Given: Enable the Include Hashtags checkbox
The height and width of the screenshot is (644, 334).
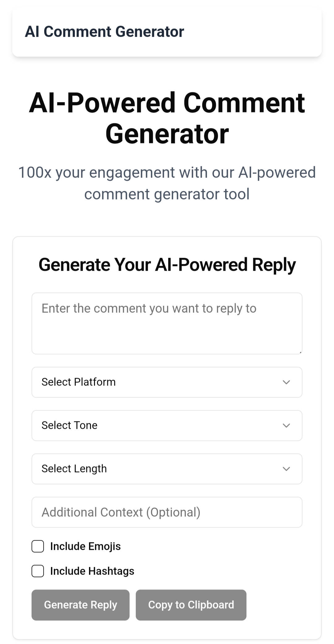Looking at the screenshot, I should [38, 571].
